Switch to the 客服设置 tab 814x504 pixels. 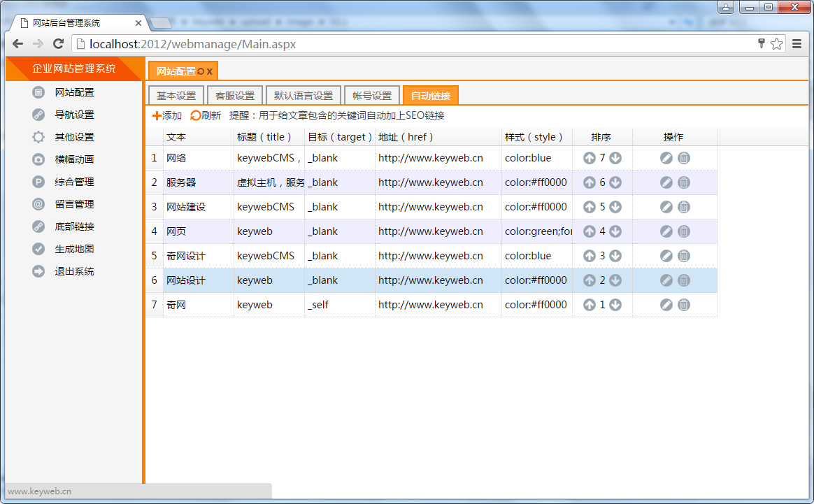click(x=235, y=96)
